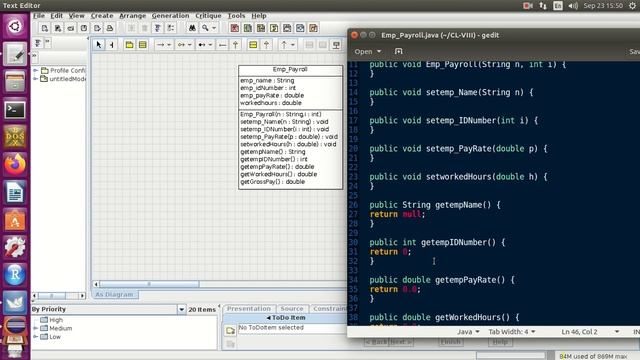Viewport: 640px width, 360px height.
Task: Select the New Interface tool
Action: pos(253,45)
